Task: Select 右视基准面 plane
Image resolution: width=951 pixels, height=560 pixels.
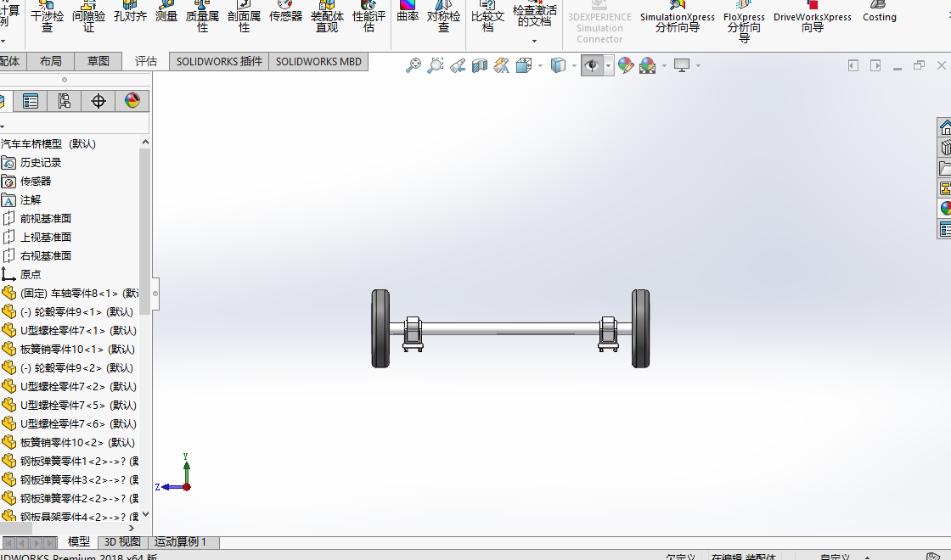Action: tap(46, 255)
